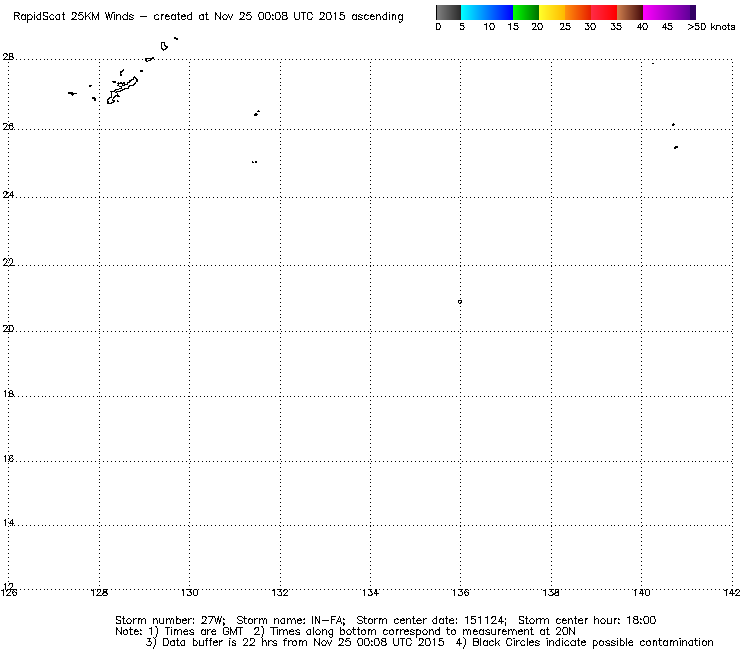
Task: Click the 'Storm center hour: 18:00' text
Action: pos(587,620)
